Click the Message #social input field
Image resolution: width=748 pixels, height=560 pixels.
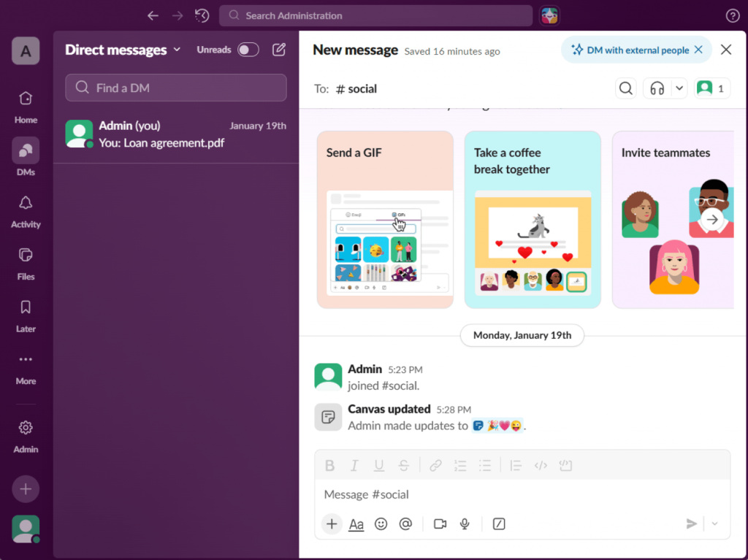522,494
